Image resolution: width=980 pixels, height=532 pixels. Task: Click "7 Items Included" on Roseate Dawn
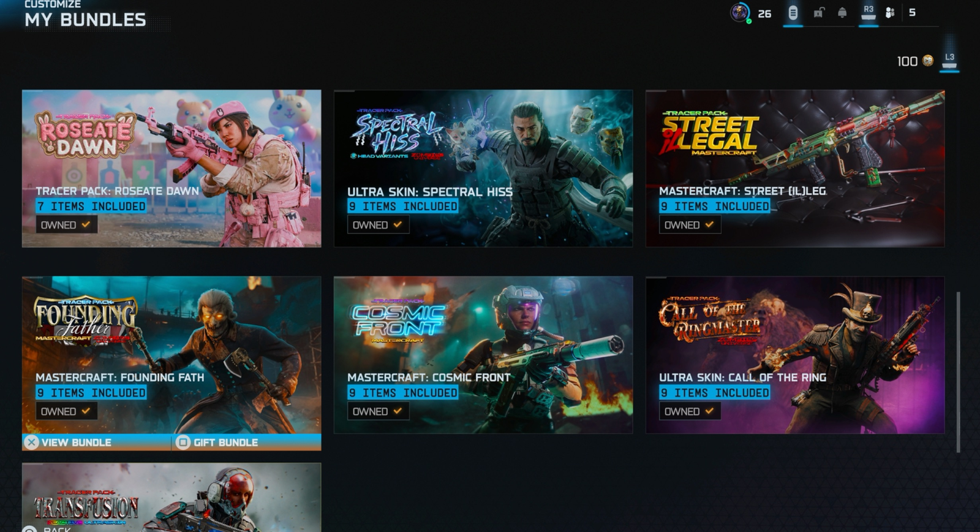pyautogui.click(x=91, y=207)
